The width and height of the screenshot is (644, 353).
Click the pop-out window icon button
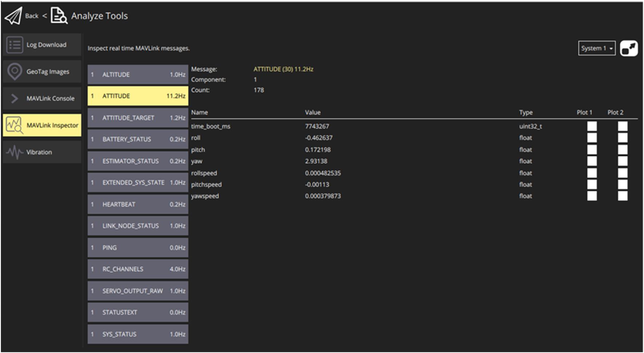pos(629,48)
